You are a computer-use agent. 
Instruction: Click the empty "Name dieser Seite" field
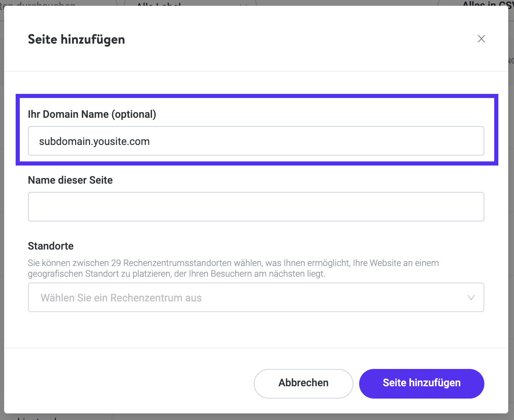click(x=256, y=206)
